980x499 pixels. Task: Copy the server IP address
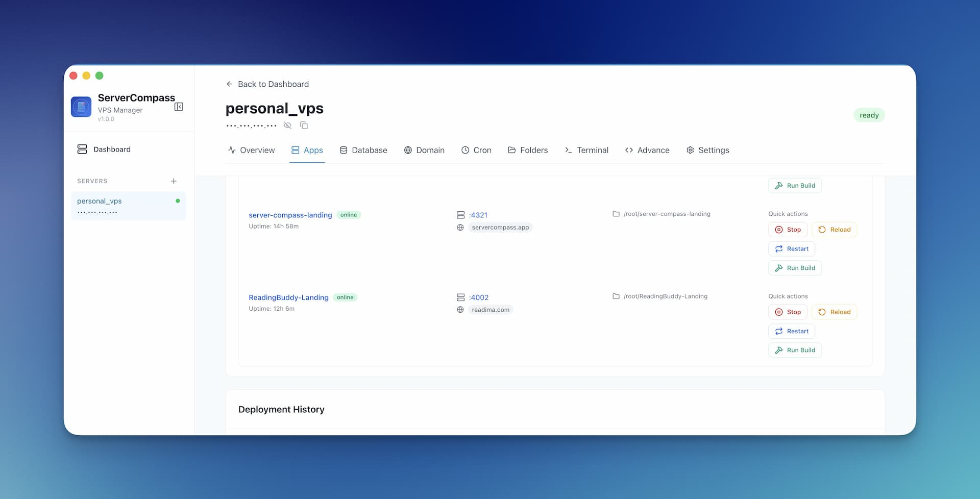click(304, 125)
